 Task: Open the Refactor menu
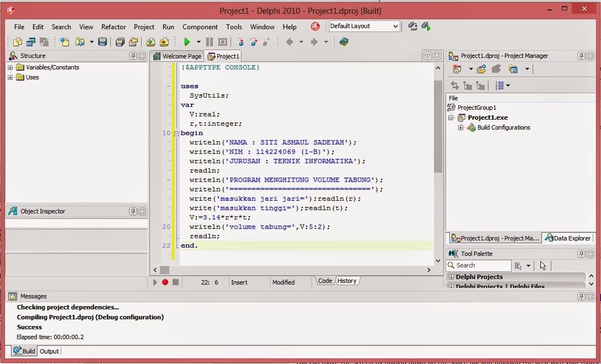click(114, 27)
